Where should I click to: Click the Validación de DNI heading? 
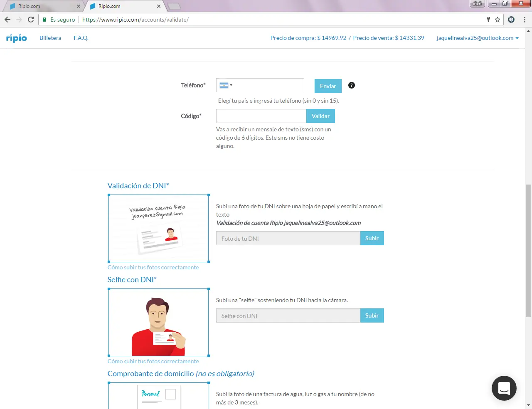pos(138,186)
